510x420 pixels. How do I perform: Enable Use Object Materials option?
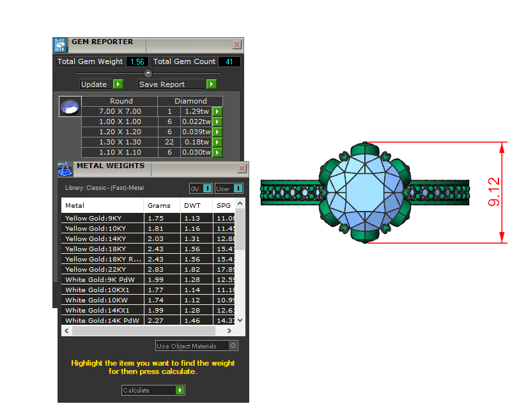(233, 346)
